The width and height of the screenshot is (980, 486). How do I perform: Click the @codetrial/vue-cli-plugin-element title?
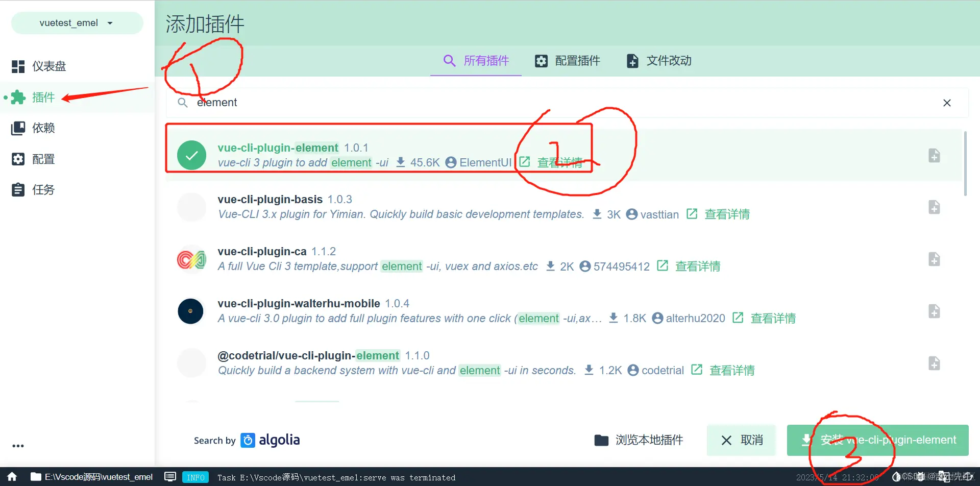tap(309, 355)
